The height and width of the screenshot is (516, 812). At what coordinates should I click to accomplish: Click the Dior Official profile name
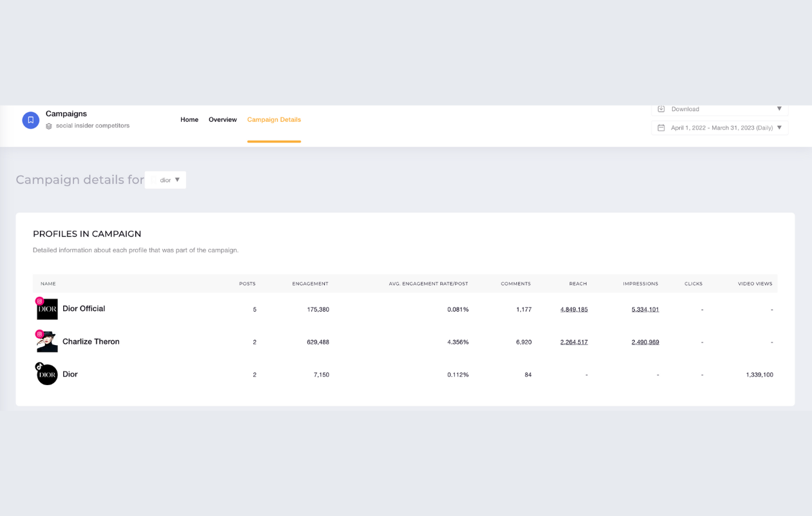pos(84,309)
